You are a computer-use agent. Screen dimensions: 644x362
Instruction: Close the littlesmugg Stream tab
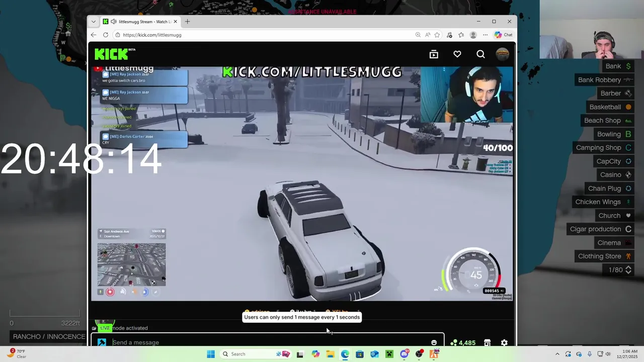tap(175, 22)
